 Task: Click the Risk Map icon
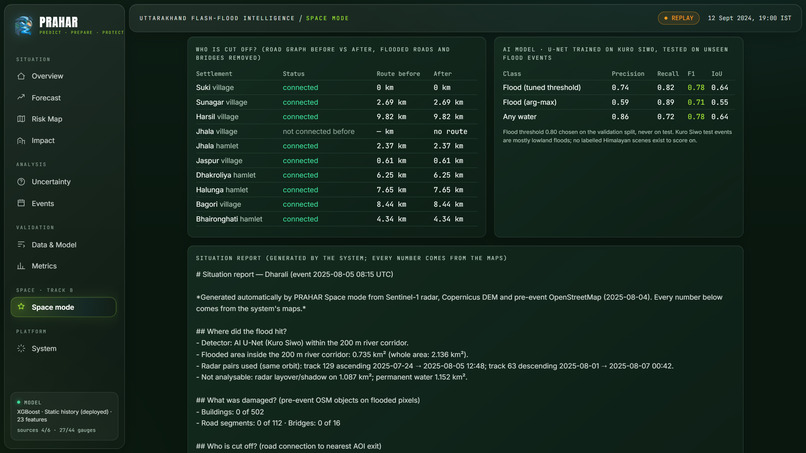coord(21,119)
